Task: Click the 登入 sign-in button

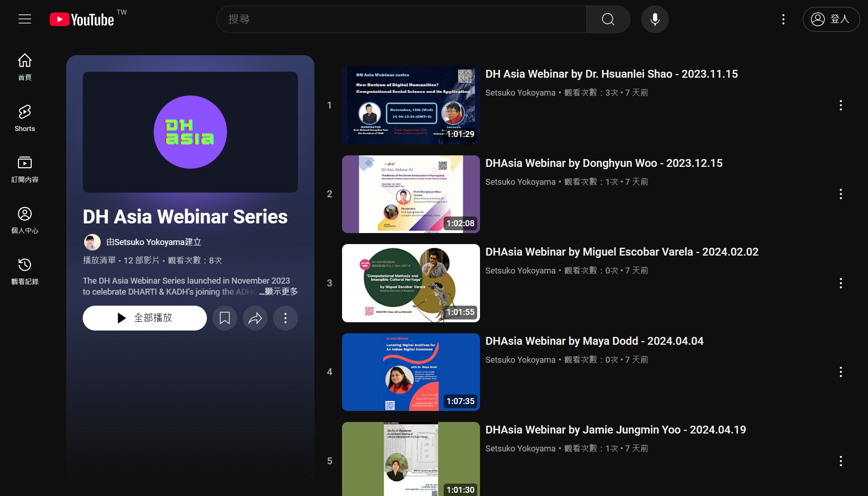Action: pos(831,19)
